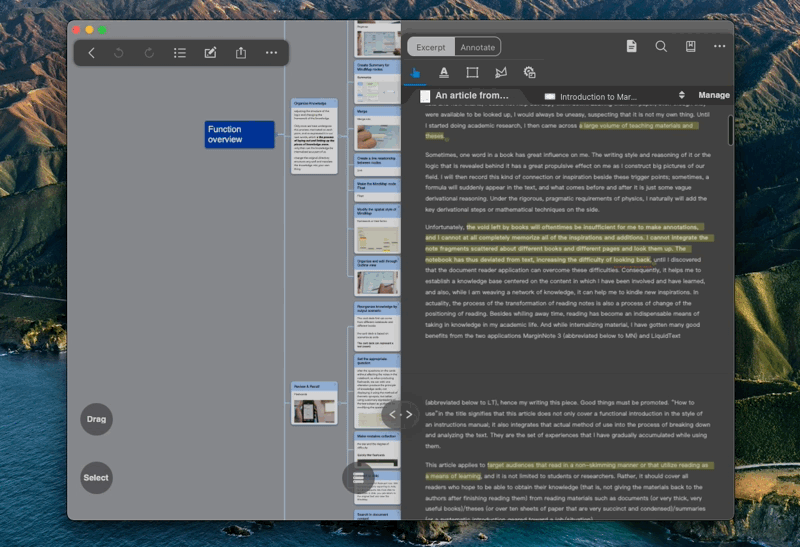The image size is (800, 547).
Task: Select the Make the MindMap node Float card
Action: point(378,190)
